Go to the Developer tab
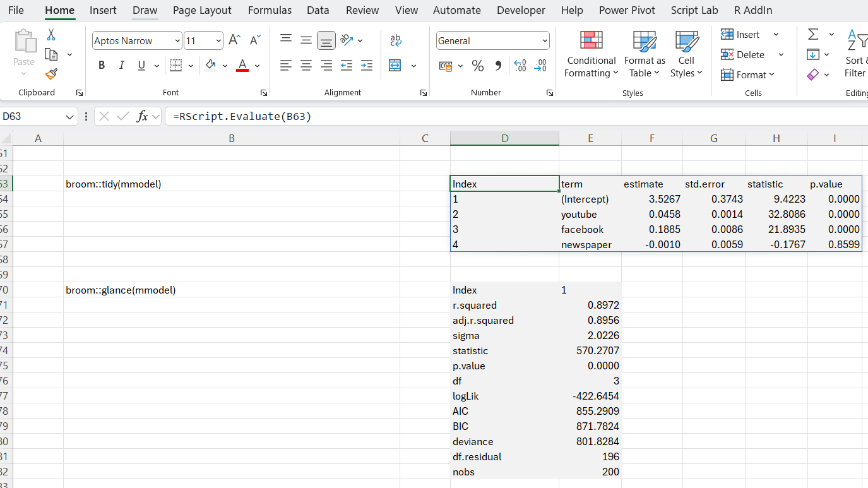Screen dimensions: 868x488 521,10
